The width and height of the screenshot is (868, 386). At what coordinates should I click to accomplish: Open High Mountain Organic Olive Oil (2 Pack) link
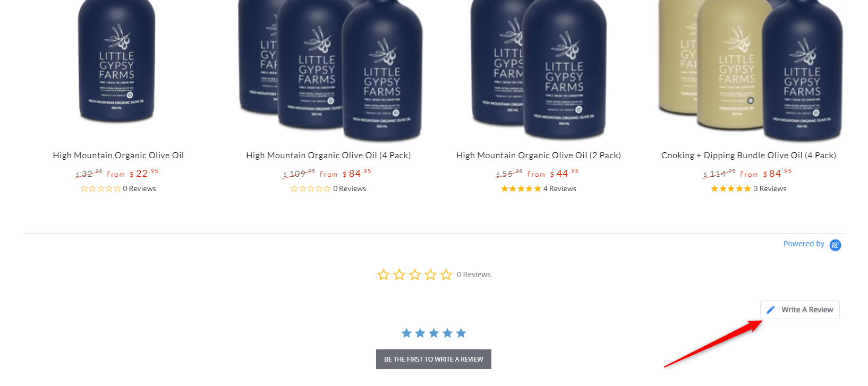(x=539, y=156)
